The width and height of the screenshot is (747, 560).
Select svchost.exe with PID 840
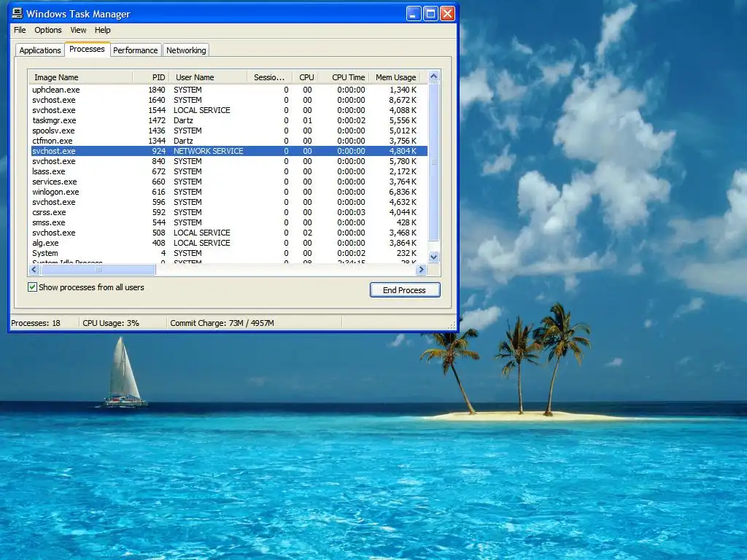(228, 161)
